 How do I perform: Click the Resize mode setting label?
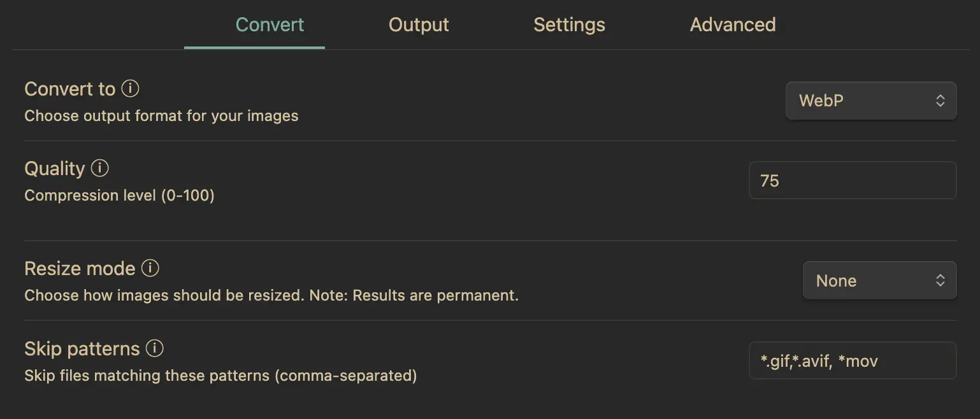(80, 269)
